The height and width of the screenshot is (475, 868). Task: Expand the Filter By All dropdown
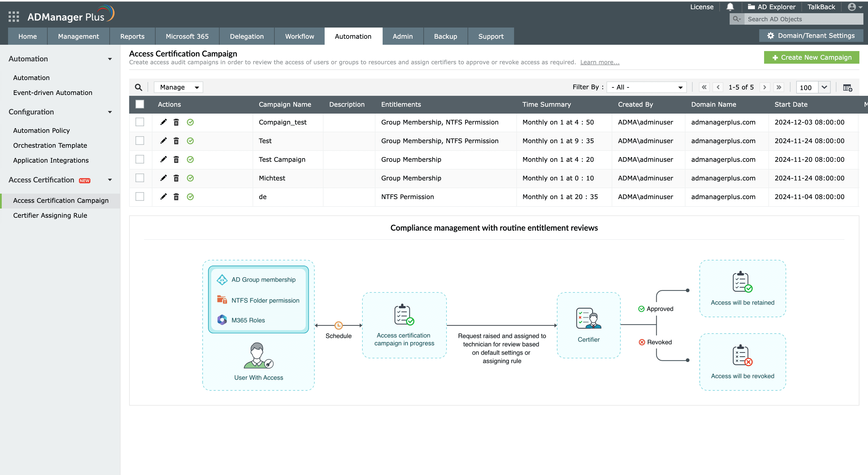pos(646,87)
